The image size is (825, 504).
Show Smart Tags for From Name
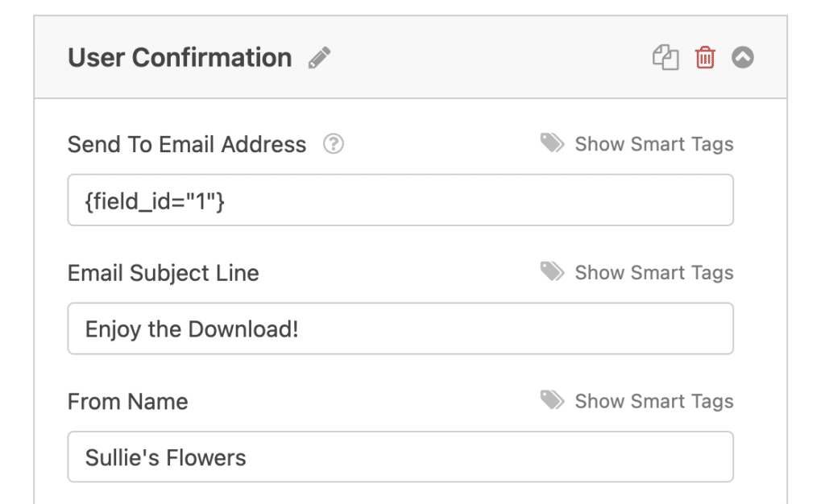[x=654, y=401]
